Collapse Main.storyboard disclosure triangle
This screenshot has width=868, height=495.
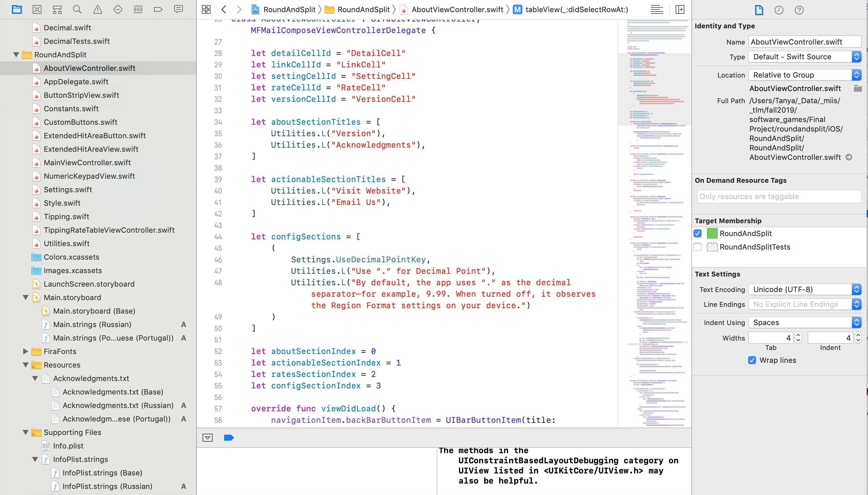point(26,297)
